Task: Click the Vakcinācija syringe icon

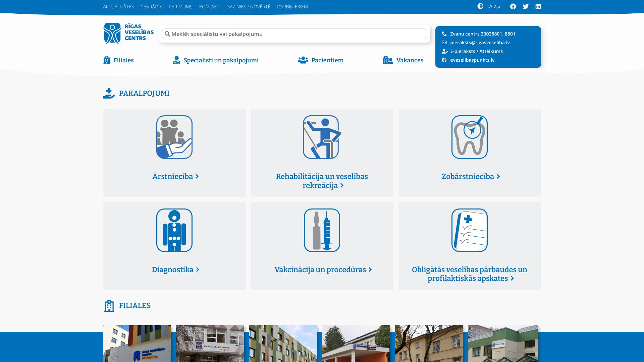Action: coord(322,230)
